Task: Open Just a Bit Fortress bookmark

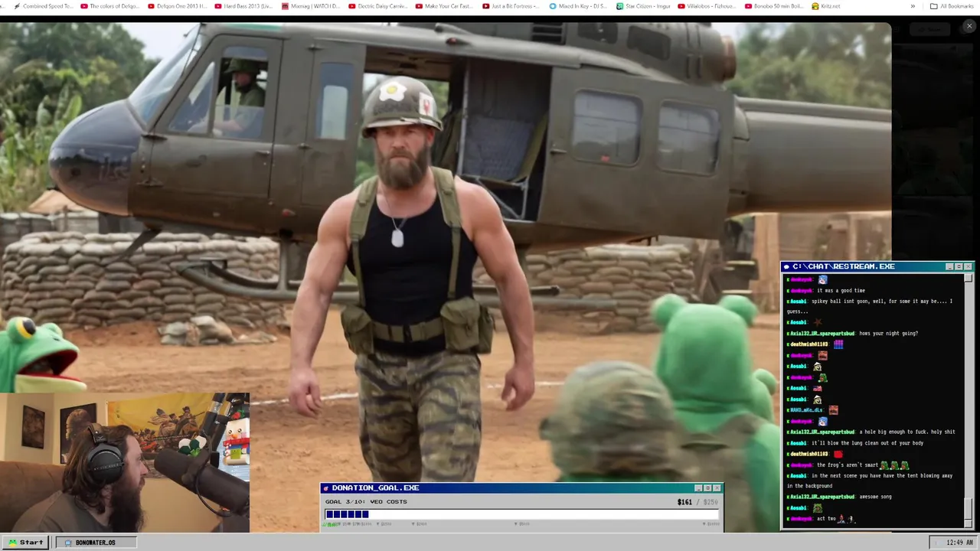Action: tap(512, 6)
